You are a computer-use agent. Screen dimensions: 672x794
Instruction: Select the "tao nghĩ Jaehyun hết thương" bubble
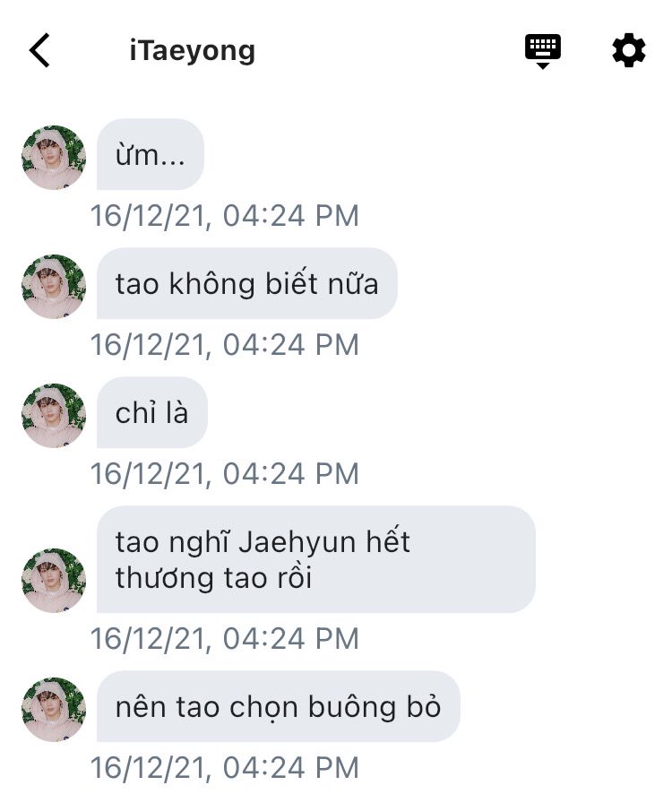pos(316,559)
